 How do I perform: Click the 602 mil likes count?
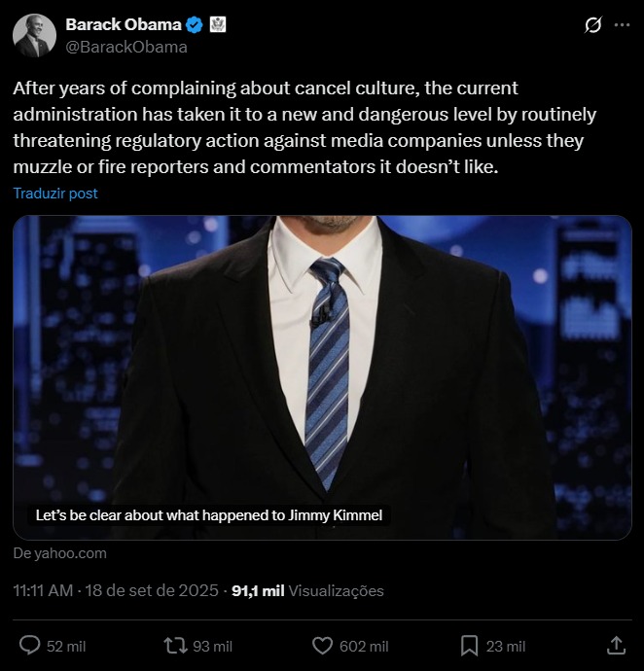coord(365,647)
